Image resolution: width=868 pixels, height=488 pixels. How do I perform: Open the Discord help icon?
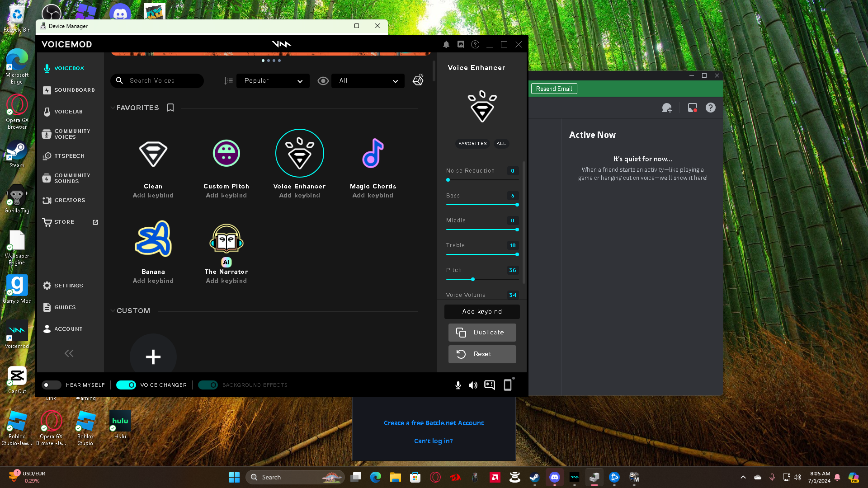pyautogui.click(x=711, y=108)
